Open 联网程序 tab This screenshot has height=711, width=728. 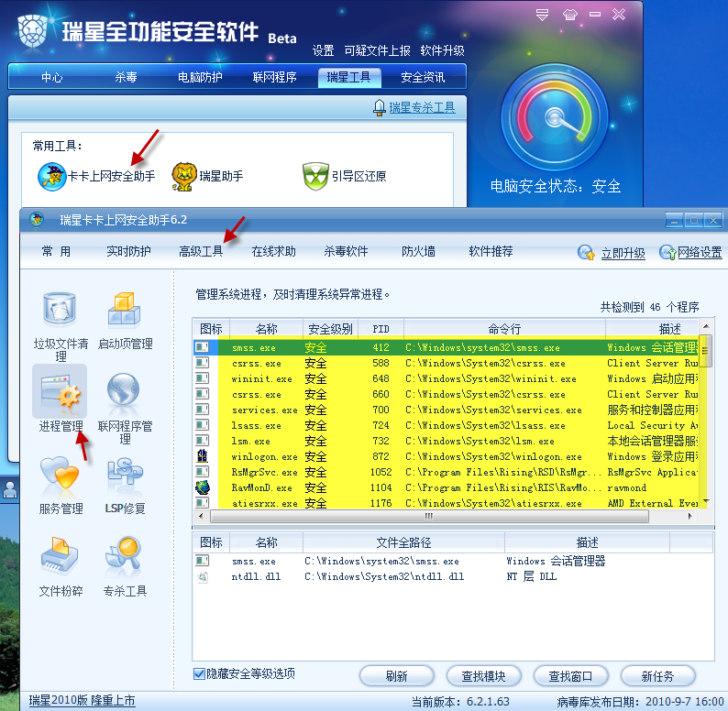(x=274, y=77)
